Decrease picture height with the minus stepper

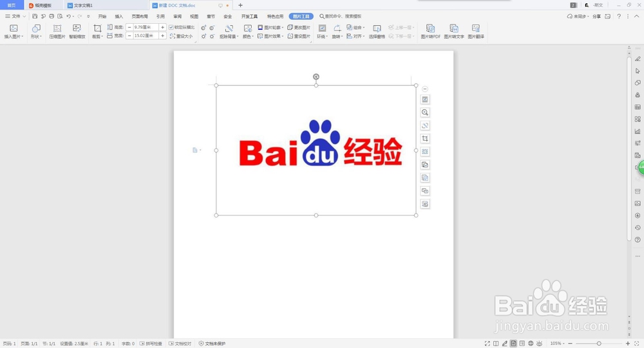pyautogui.click(x=129, y=27)
